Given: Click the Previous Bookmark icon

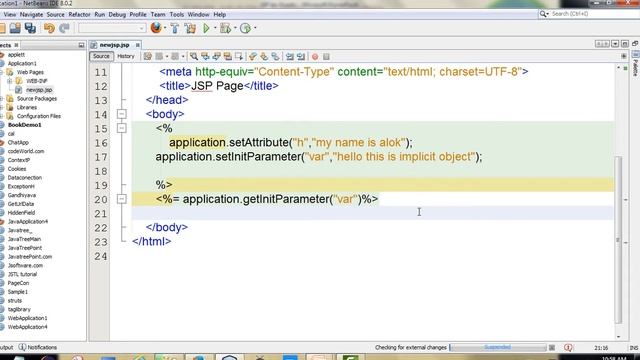Looking at the screenshot, I should pos(253,56).
